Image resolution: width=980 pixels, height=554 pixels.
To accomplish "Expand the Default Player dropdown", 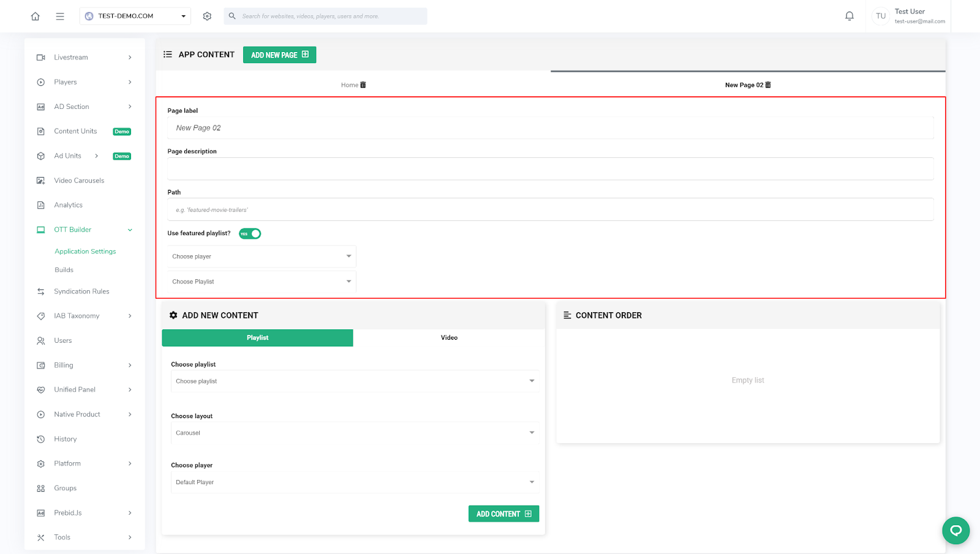I will click(354, 482).
